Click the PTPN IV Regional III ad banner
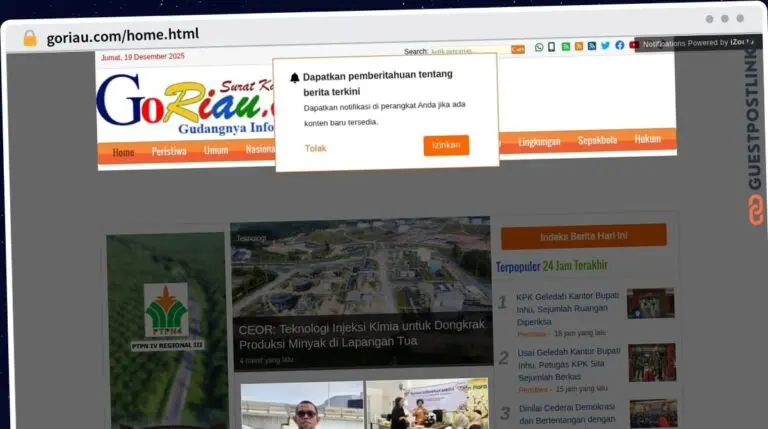Screen dimensions: 768x429 167,331
